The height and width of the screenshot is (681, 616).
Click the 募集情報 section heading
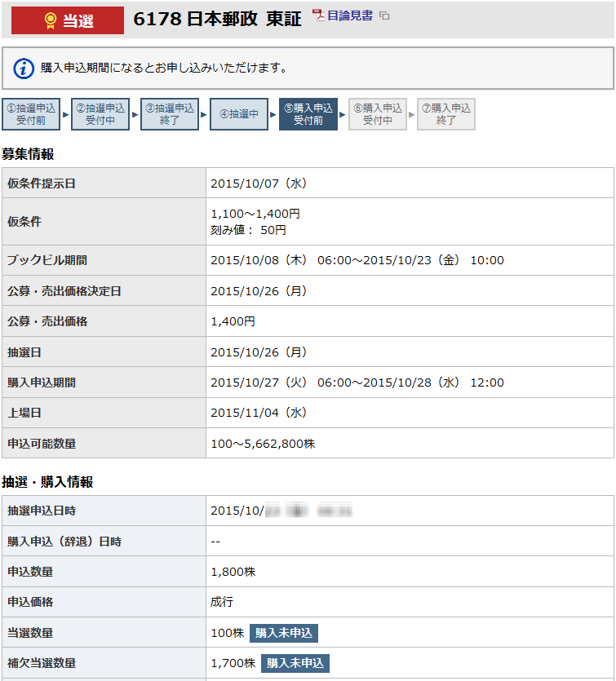[x=28, y=154]
